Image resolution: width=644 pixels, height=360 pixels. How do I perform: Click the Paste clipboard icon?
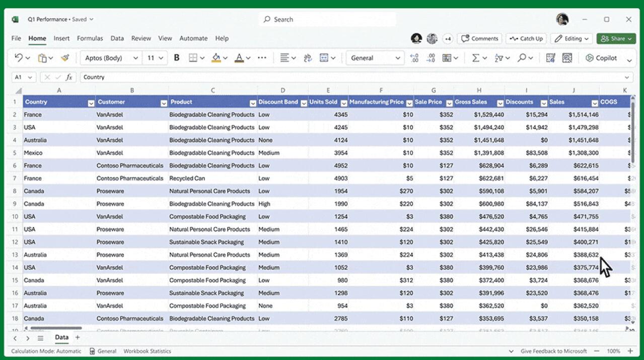(x=42, y=58)
